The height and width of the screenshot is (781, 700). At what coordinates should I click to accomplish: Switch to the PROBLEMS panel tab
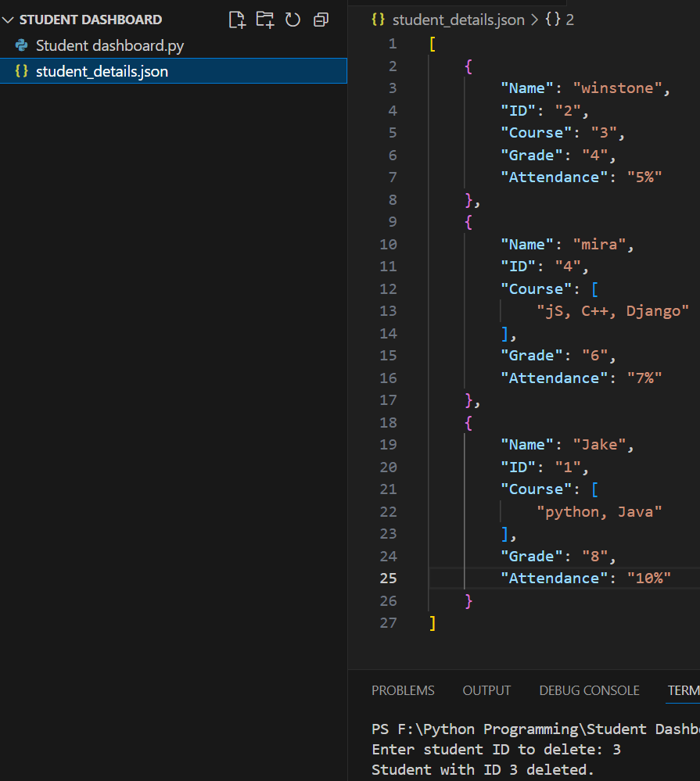(403, 690)
